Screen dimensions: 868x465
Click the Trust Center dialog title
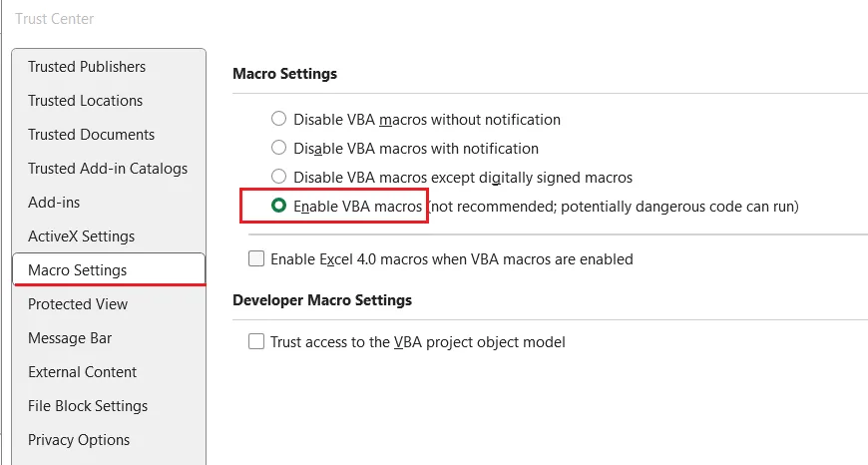(55, 19)
